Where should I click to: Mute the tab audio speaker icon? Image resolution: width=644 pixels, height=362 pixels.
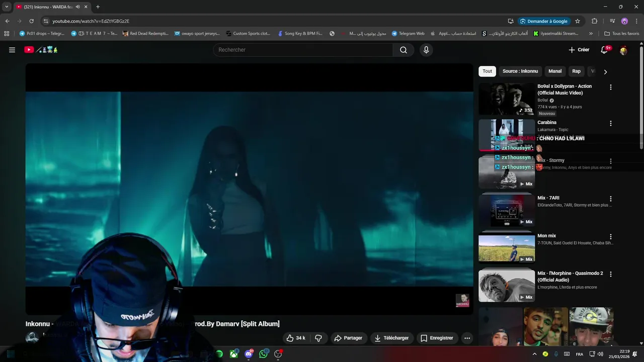78,7
